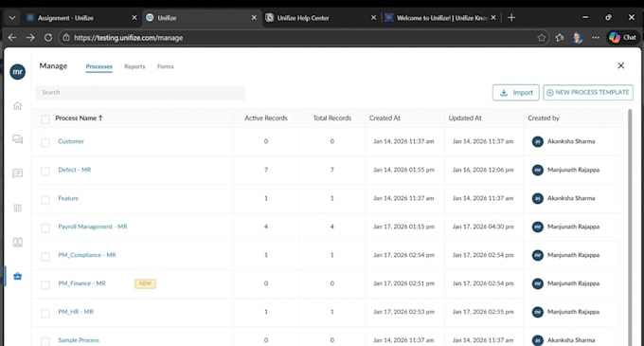
Task: Switch to the Forms tab
Action: point(165,66)
